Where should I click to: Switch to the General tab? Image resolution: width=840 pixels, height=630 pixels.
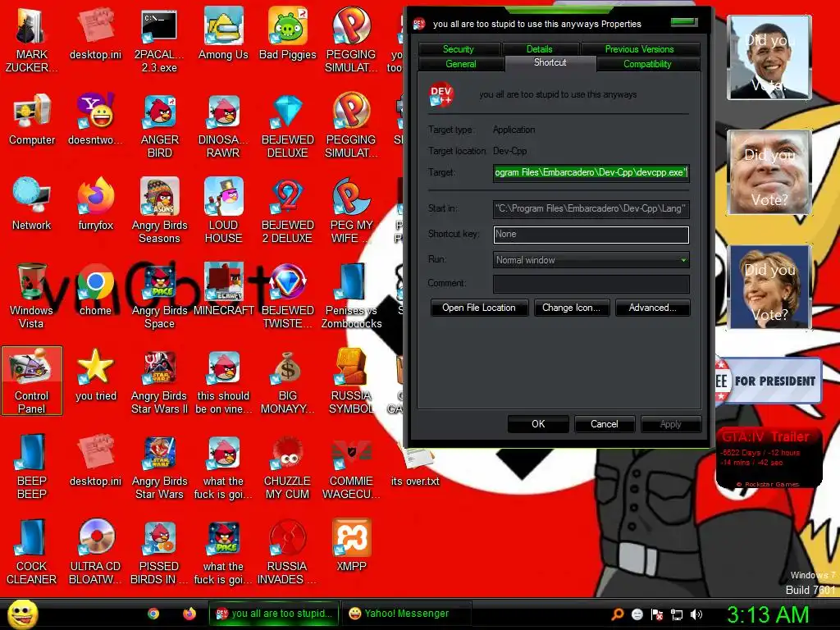click(461, 64)
